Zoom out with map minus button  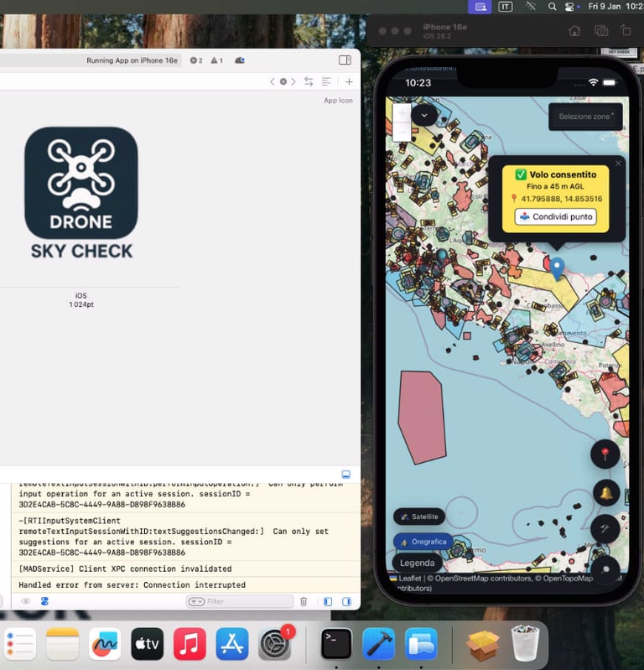pos(402,132)
